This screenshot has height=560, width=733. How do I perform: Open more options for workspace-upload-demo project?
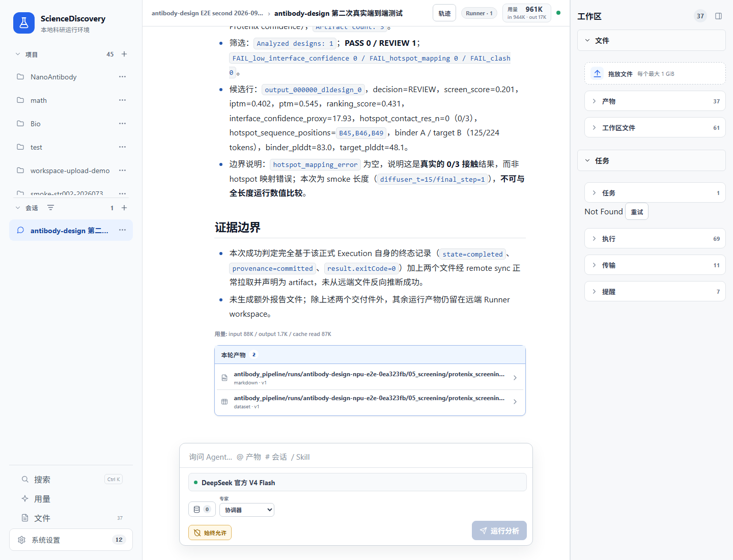tap(122, 171)
